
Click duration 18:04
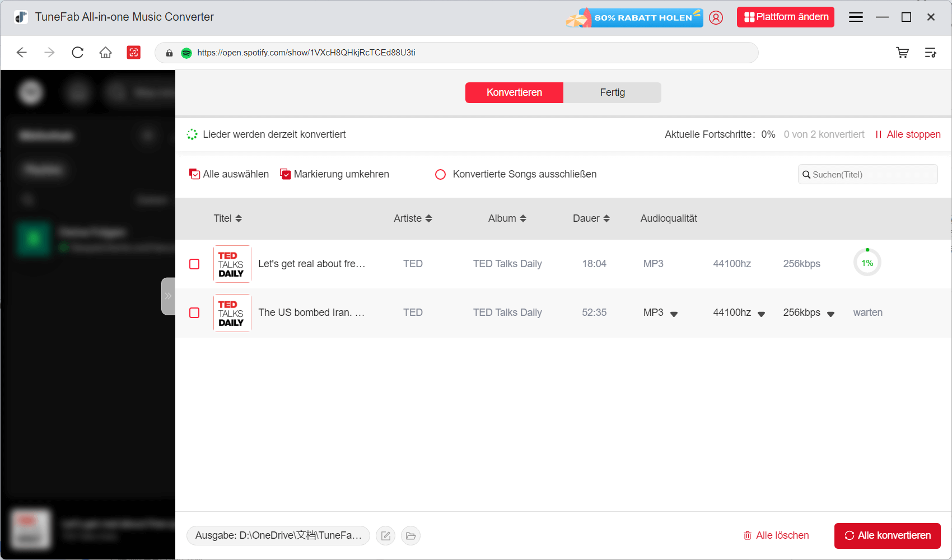point(594,264)
